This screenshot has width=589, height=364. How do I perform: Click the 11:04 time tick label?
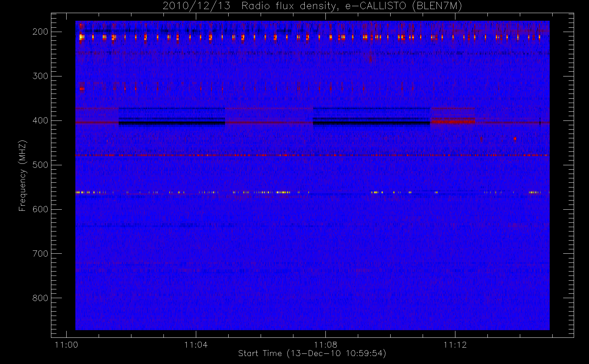pyautogui.click(x=196, y=345)
